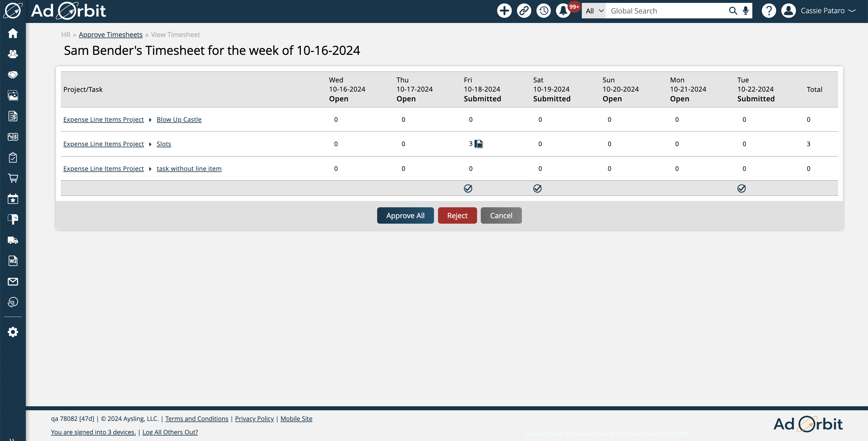Click the Approve Timesheets breadcrumb
Screen dimensions: 868x441
tap(111, 35)
